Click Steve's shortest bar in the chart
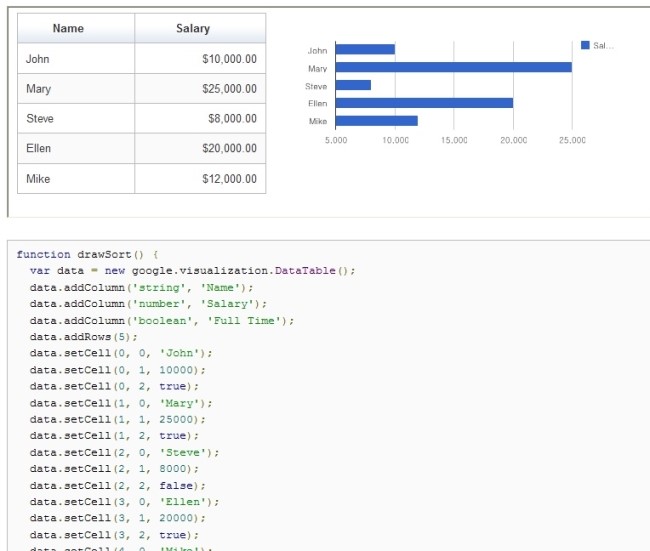 pos(353,85)
